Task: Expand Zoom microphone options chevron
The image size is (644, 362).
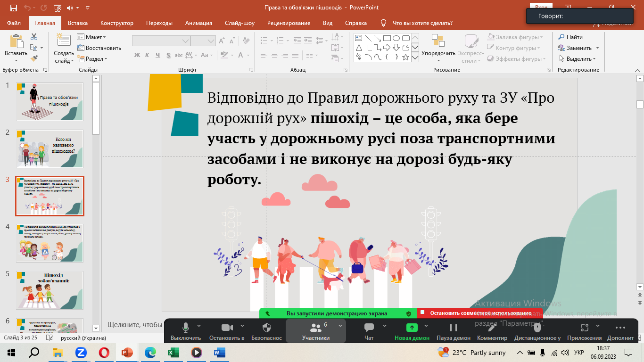Action: point(199,325)
